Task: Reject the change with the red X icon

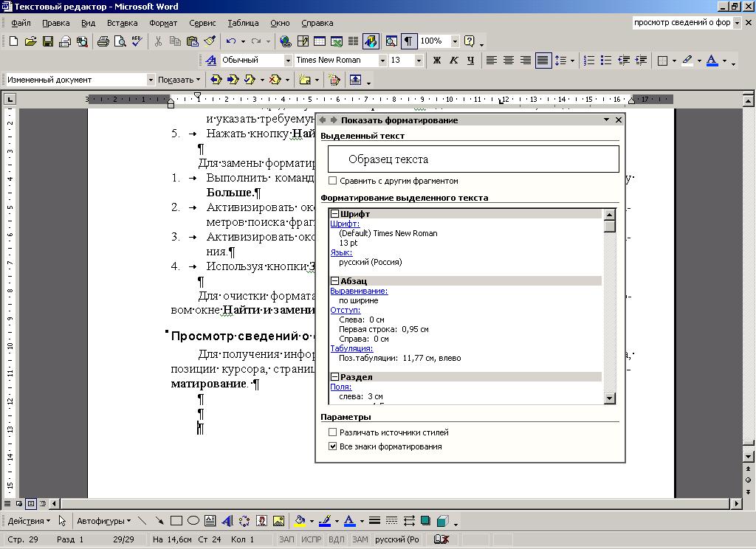Action: point(275,80)
